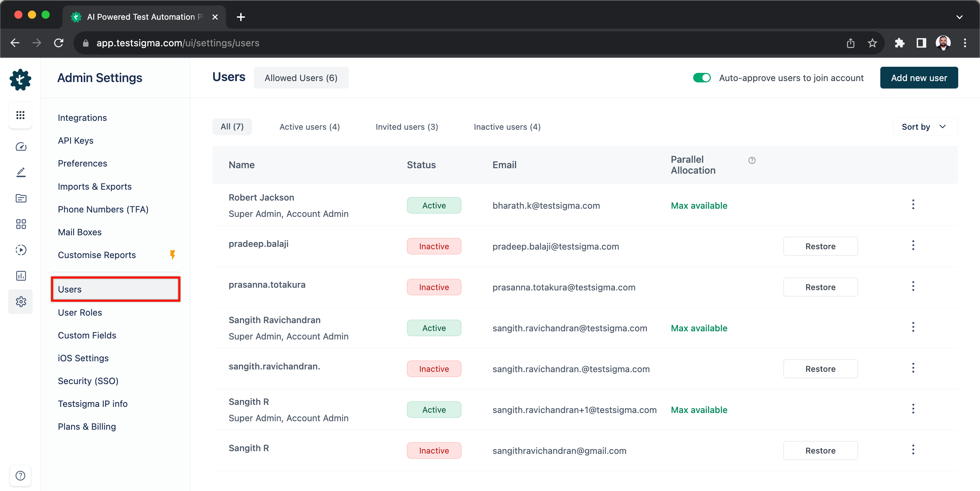Viewport: 980px width, 491px height.
Task: Close the AI Powered Test Automation tab
Action: click(x=215, y=17)
